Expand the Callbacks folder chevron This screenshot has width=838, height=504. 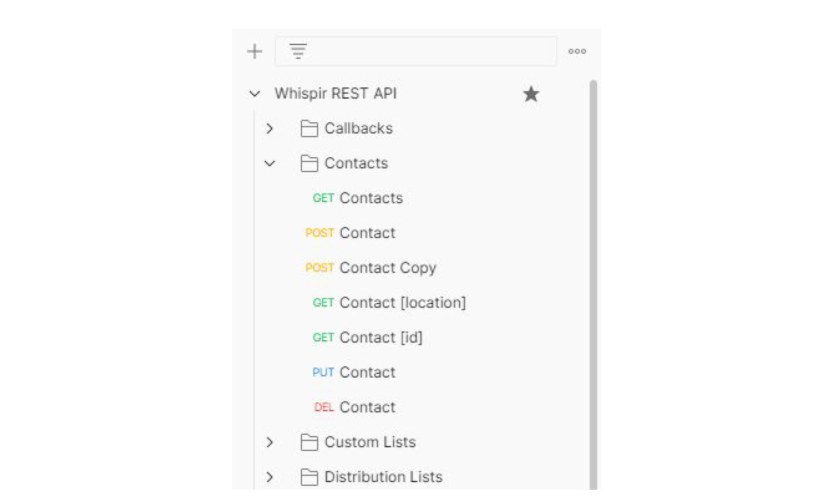(x=270, y=129)
